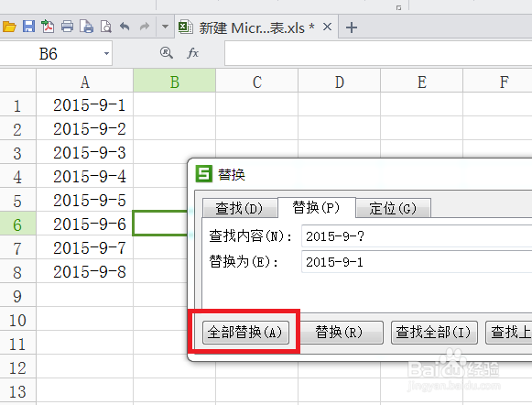The image size is (532, 405).
Task: Click into the formula bar
Action: 378,54
